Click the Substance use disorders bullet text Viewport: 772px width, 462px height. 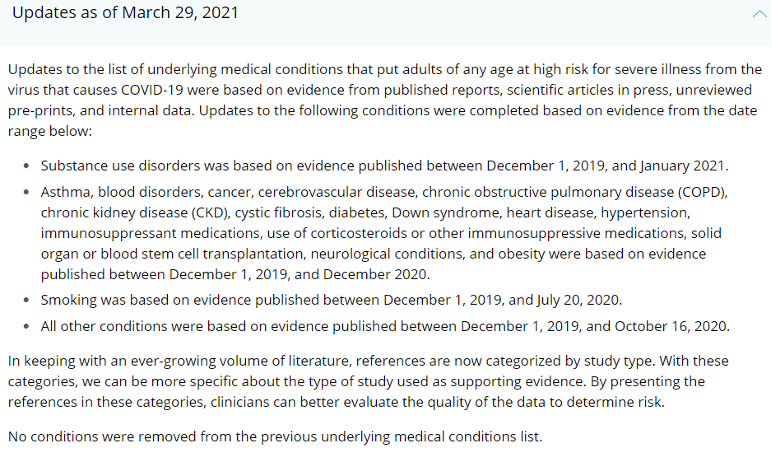click(385, 165)
